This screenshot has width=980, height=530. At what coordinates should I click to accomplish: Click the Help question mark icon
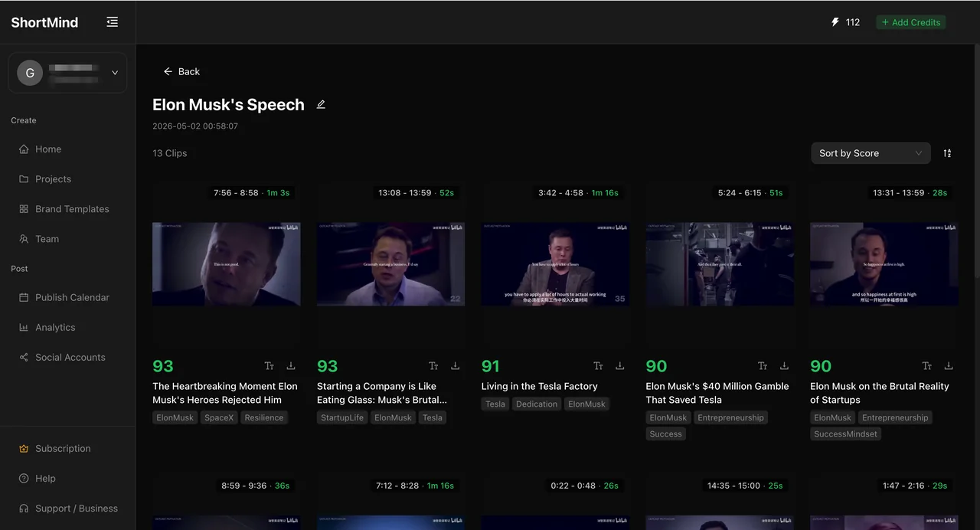tap(24, 479)
